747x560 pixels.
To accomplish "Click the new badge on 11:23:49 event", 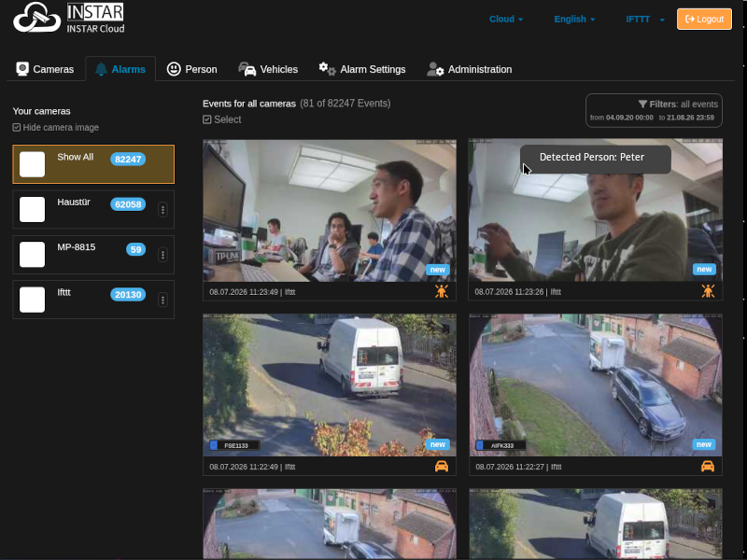I will [x=438, y=270].
